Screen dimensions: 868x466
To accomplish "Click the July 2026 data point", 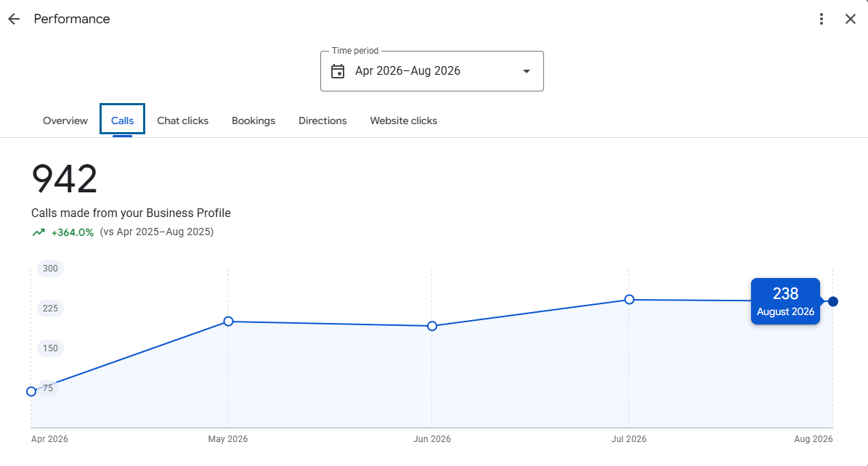I will click(629, 299).
